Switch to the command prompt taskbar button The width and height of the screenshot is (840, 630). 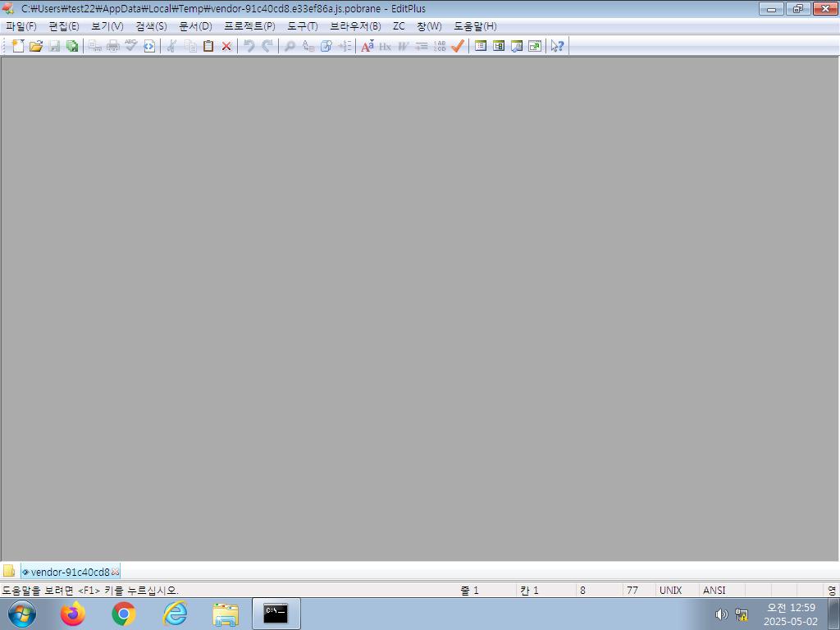276,614
